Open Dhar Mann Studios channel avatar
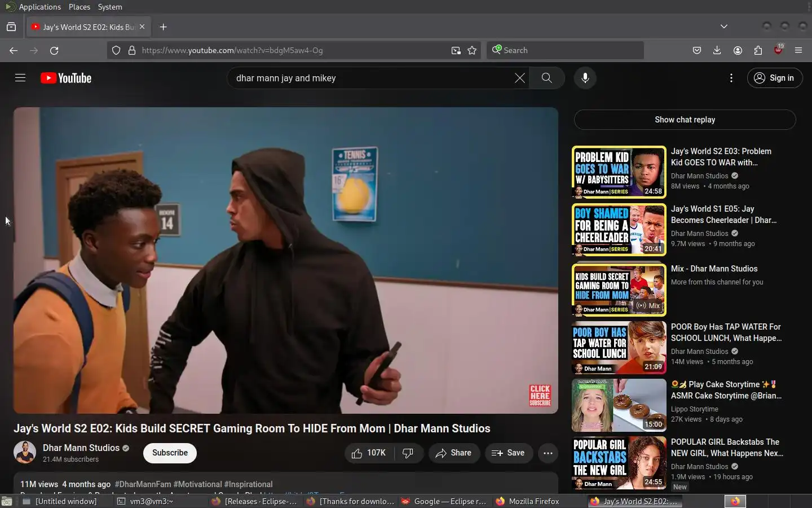 click(x=25, y=453)
